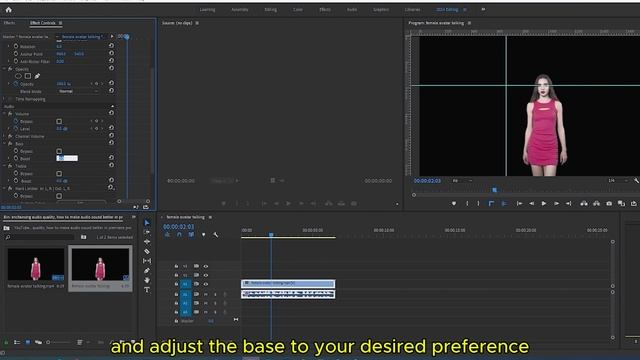Toggle V1 track output eye
This screenshot has width=640, height=360.
coord(206,284)
